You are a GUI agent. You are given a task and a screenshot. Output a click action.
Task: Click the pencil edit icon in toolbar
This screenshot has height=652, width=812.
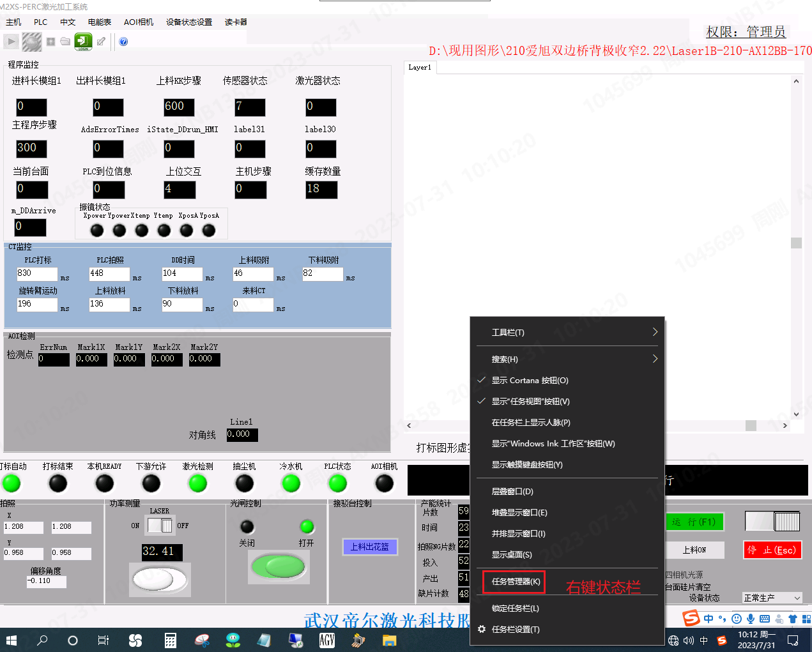point(101,42)
